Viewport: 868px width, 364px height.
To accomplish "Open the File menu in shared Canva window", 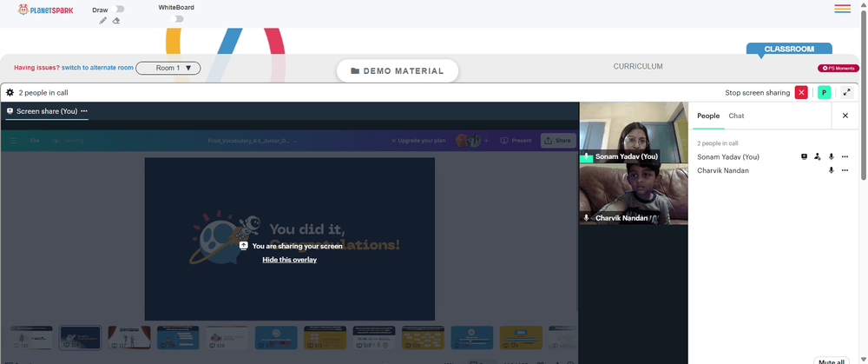I will point(35,141).
